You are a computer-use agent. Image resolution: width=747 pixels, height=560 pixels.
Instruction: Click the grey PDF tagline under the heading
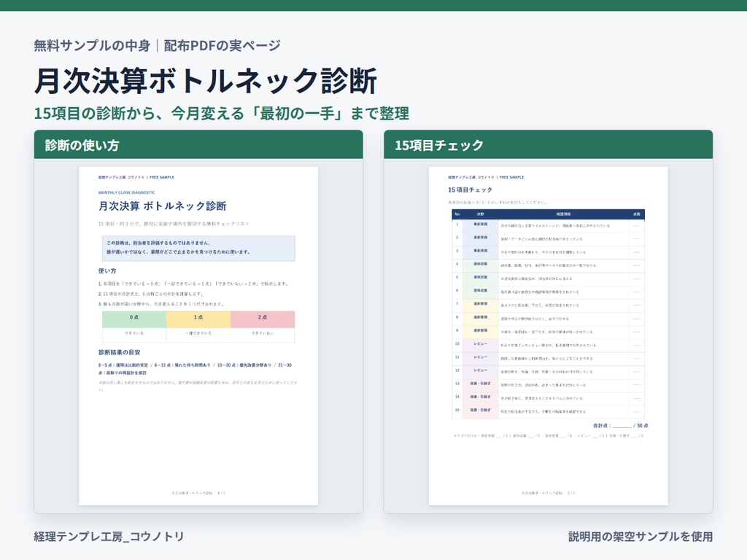point(174,224)
